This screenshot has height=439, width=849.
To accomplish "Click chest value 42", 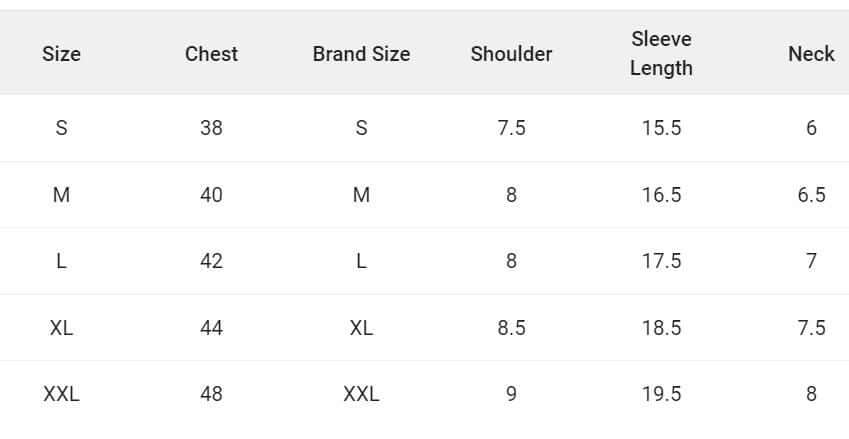I will coord(211,261).
